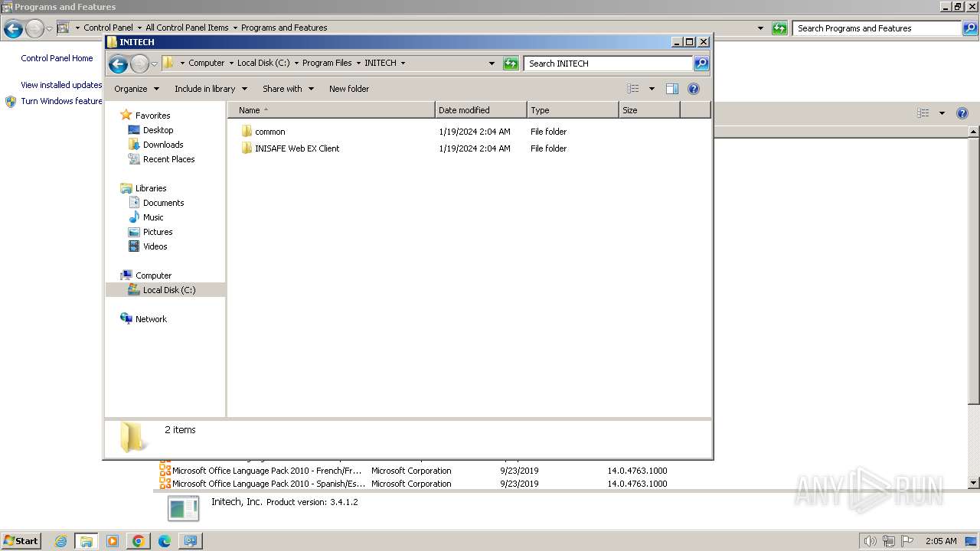980x551 pixels.
Task: Select Desktop in Favorites
Action: [x=158, y=130]
